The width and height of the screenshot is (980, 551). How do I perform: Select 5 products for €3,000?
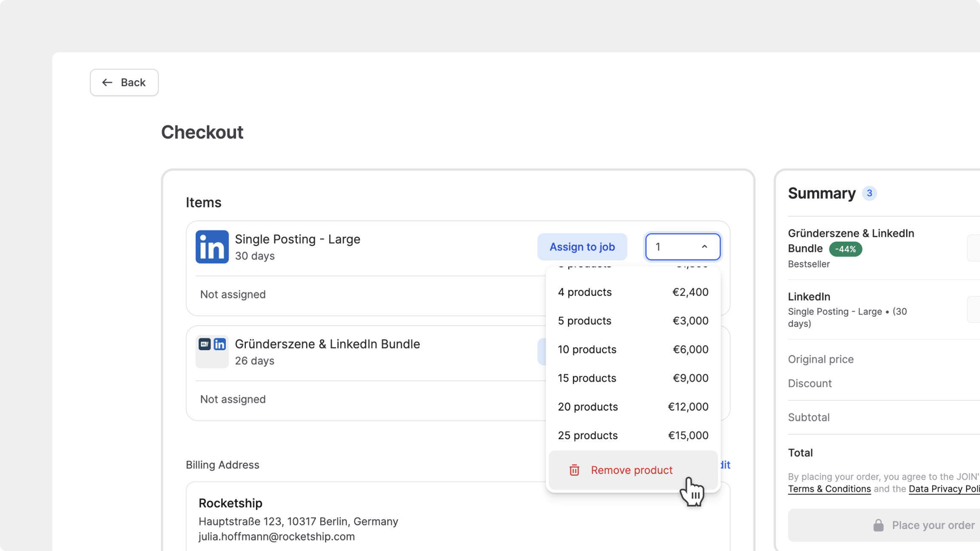(633, 321)
